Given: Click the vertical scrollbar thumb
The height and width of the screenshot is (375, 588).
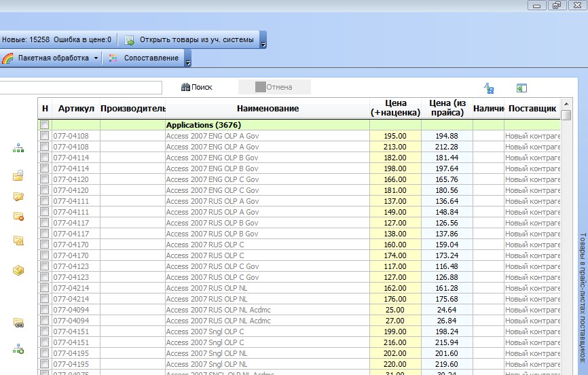Looking at the screenshot, I should click(x=566, y=115).
